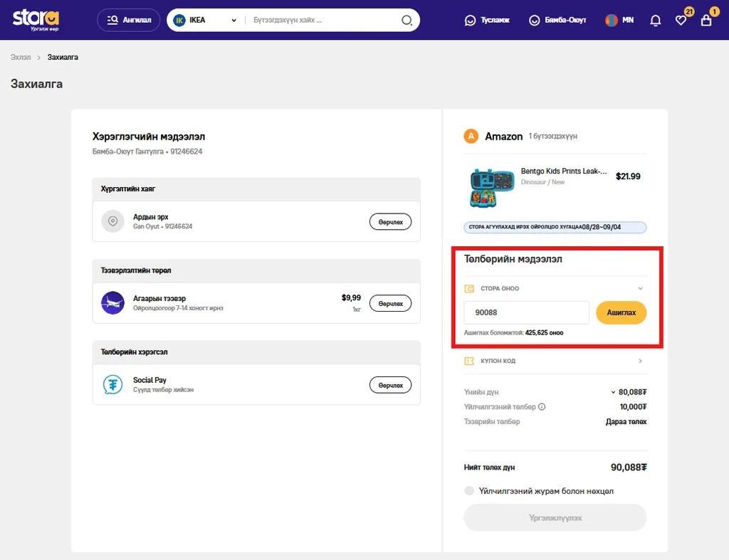Expand the Үнийн дүн price breakdown
The height and width of the screenshot is (560, 729).
[x=613, y=392]
